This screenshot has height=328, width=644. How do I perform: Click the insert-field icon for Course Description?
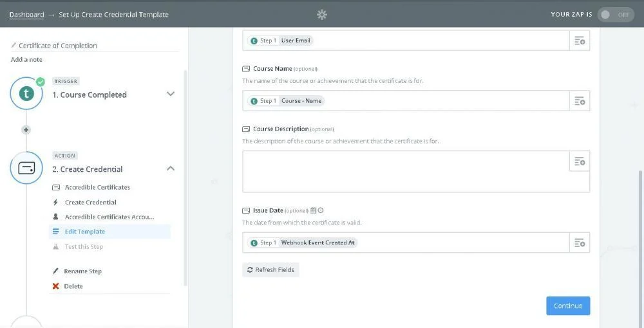point(580,161)
